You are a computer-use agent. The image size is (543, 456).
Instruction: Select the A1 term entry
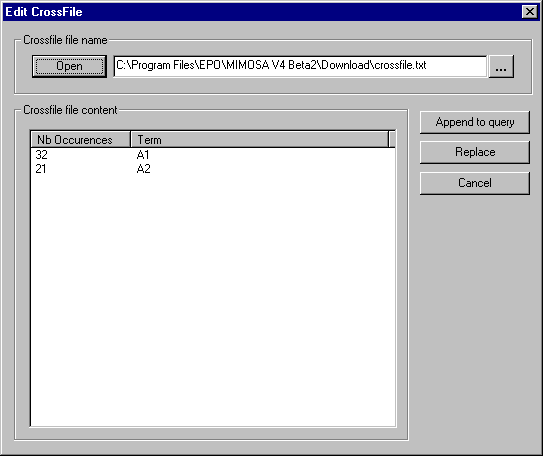click(143, 154)
